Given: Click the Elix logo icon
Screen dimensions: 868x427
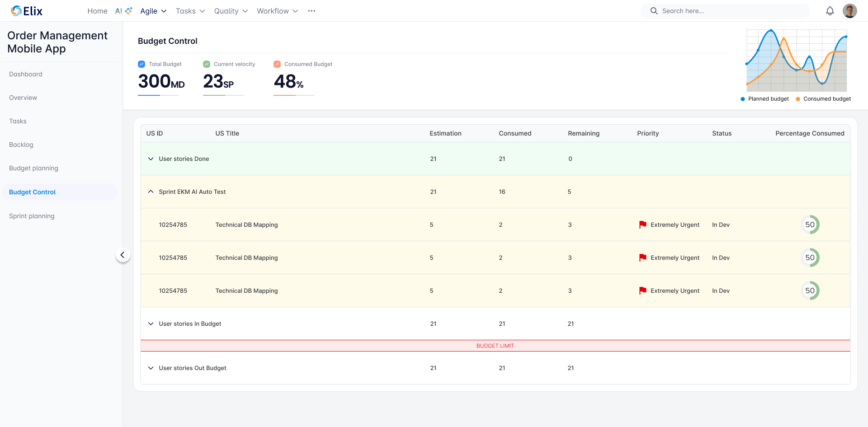Looking at the screenshot, I should 16,11.
